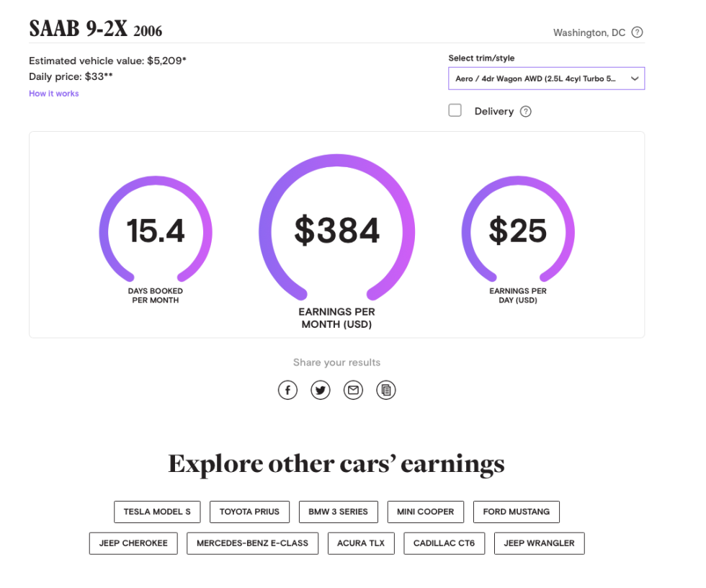Screen dimensions: 706x588
Task: Open the Select trim/style dropdown
Action: tap(547, 79)
